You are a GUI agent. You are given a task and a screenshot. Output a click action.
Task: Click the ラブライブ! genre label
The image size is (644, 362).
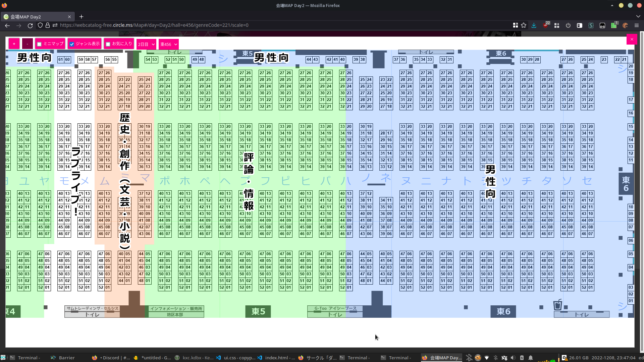tap(76, 181)
